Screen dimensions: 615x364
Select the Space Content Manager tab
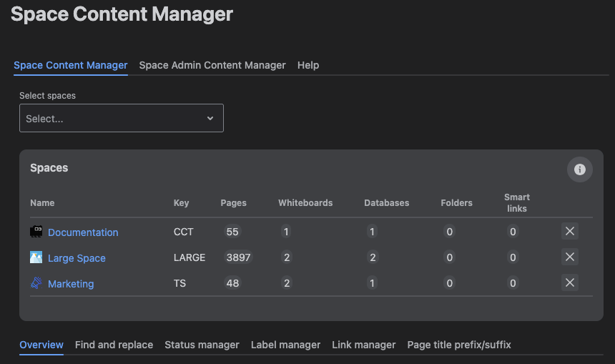[71, 65]
